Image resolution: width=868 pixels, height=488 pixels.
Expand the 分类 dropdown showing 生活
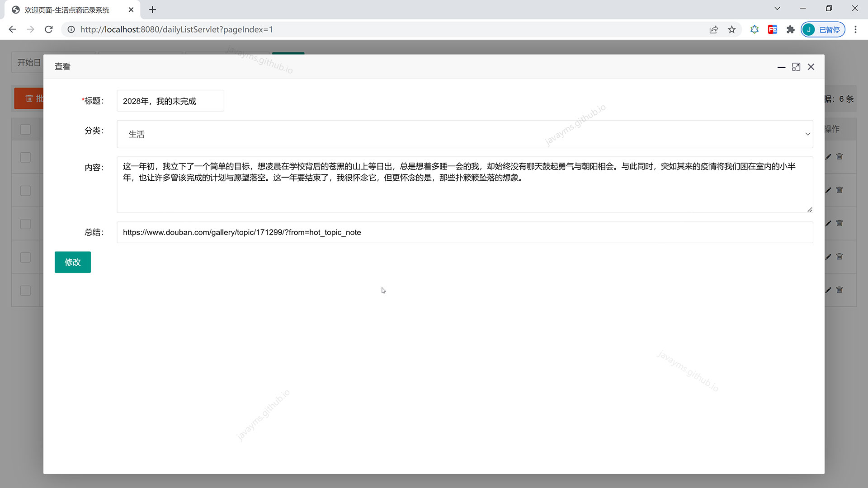coord(464,134)
